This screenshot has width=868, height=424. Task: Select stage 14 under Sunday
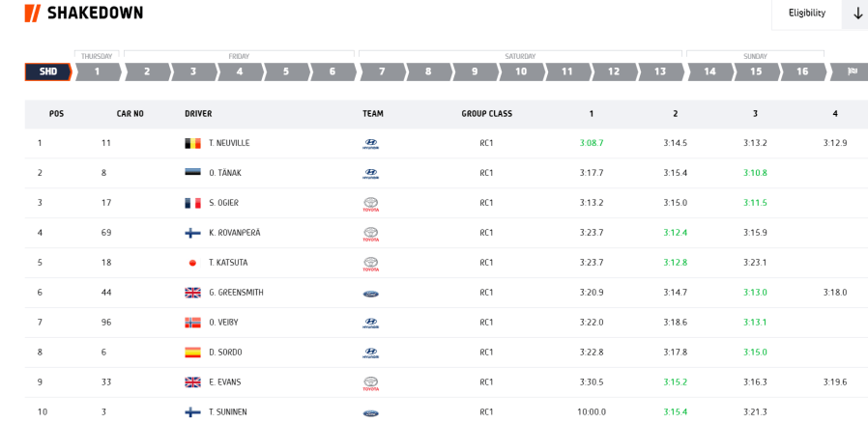coord(709,71)
